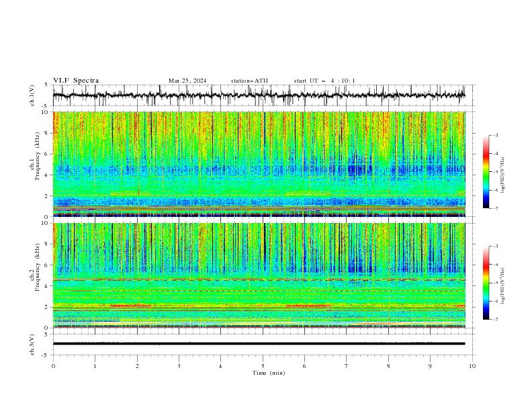Click the time axis tick label "3"
Image resolution: width=532 pixels, height=411 pixels.
[179, 366]
